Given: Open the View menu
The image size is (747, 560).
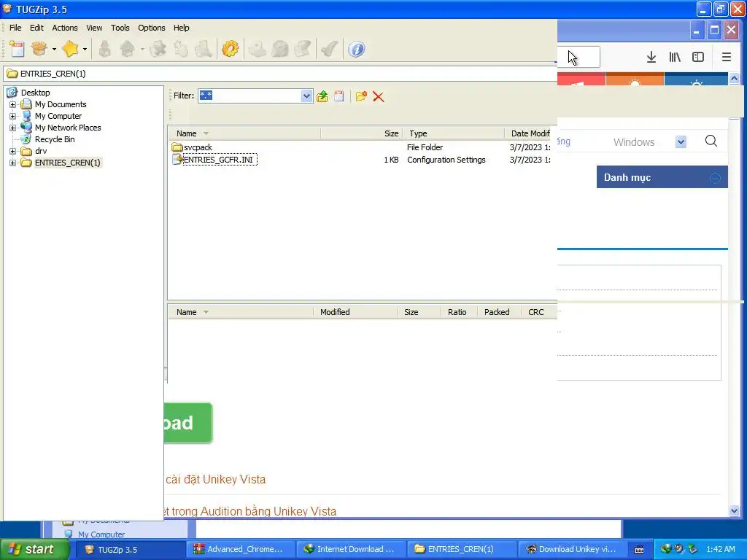Looking at the screenshot, I should click(x=94, y=28).
